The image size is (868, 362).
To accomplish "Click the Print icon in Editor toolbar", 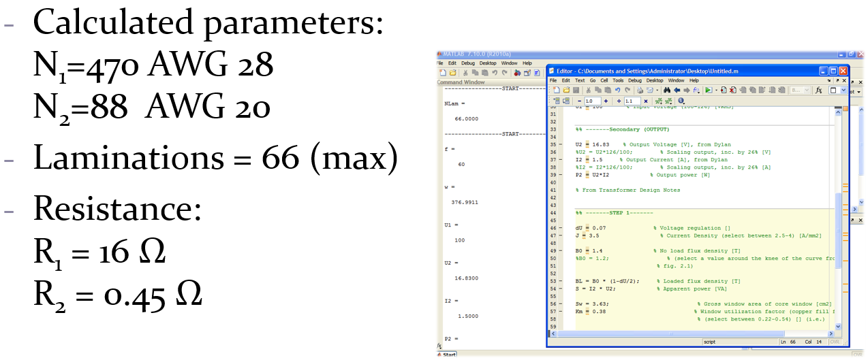I will pyautogui.click(x=639, y=90).
